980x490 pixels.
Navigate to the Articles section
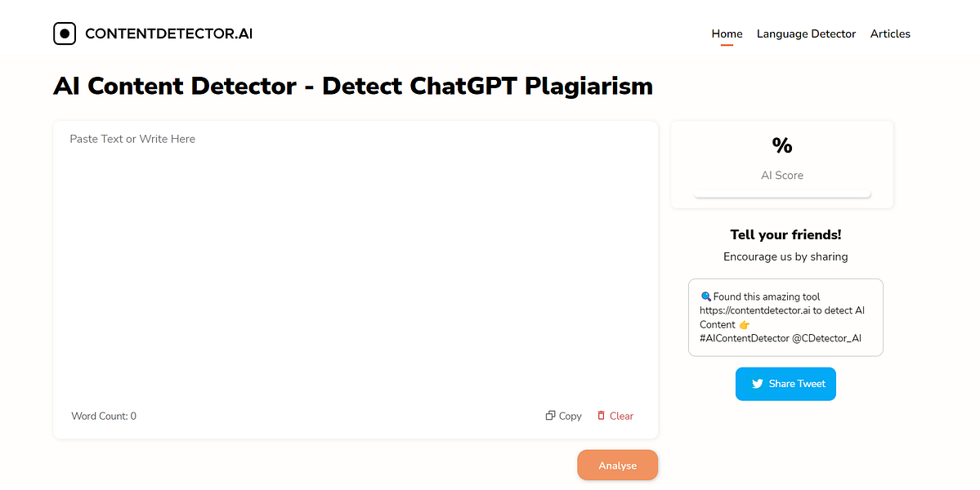click(889, 33)
